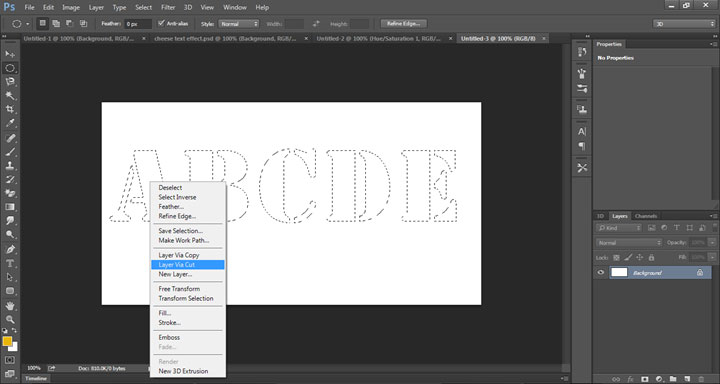This screenshot has height=384, width=720.
Task: Toggle Lock transparent pixels
Action: (616, 258)
